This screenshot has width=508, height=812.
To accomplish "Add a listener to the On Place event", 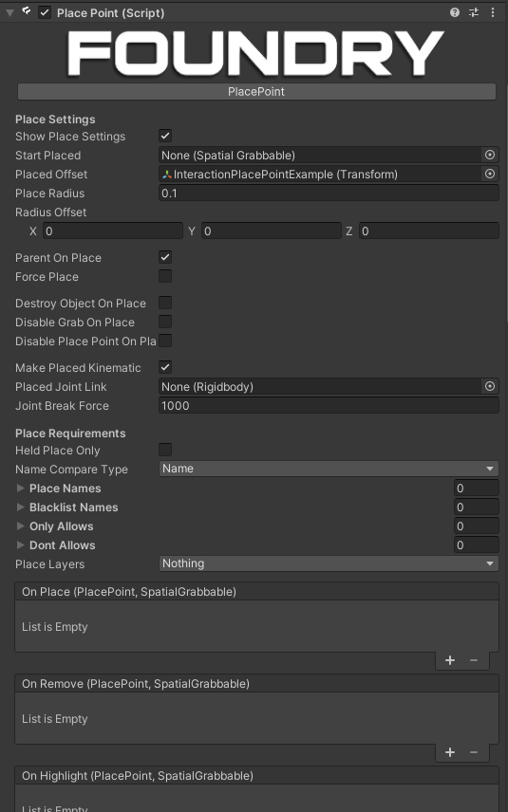I will point(450,660).
